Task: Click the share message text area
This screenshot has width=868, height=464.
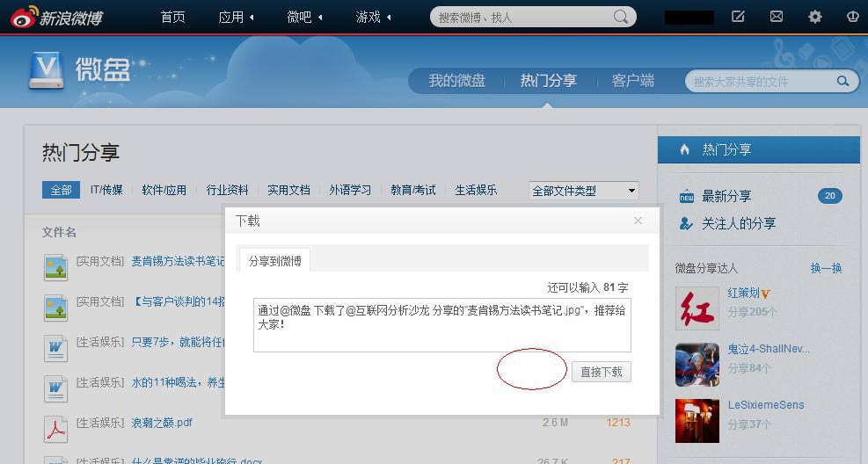Action: tap(441, 325)
